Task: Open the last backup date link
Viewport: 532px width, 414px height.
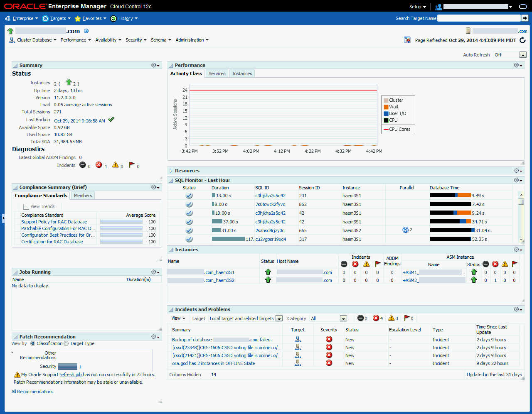Action: 79,121
